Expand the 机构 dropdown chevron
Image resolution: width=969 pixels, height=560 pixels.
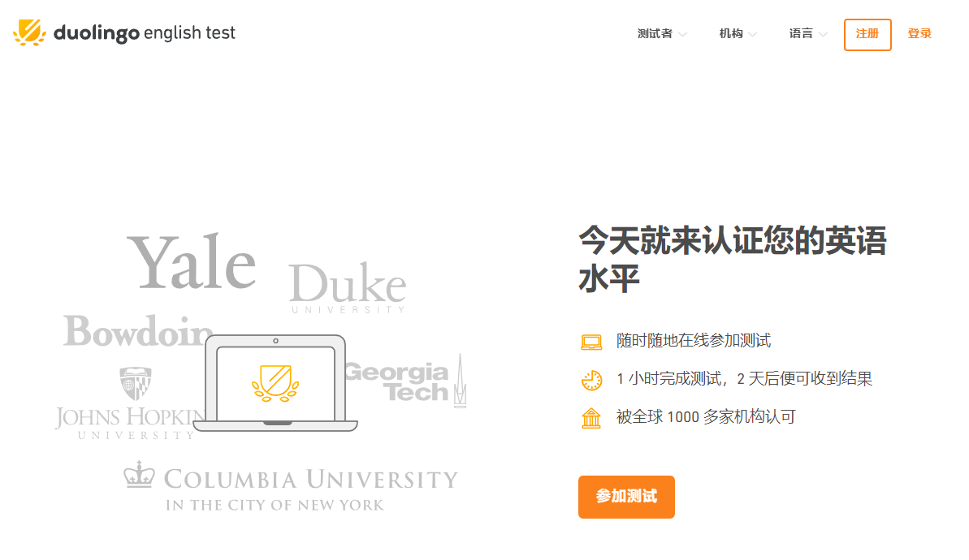point(753,35)
